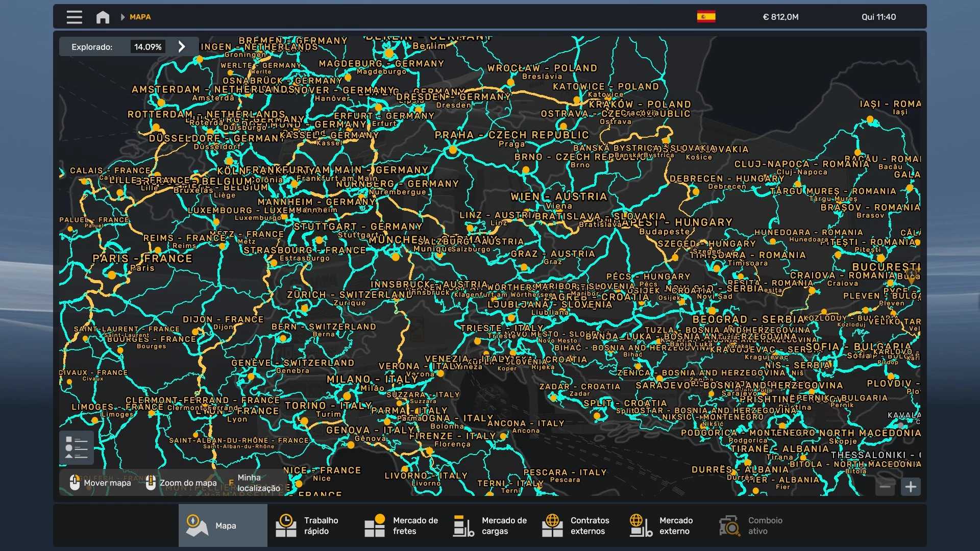Viewport: 980px width, 551px height.
Task: Click the money balance € 812.0M
Action: (780, 17)
